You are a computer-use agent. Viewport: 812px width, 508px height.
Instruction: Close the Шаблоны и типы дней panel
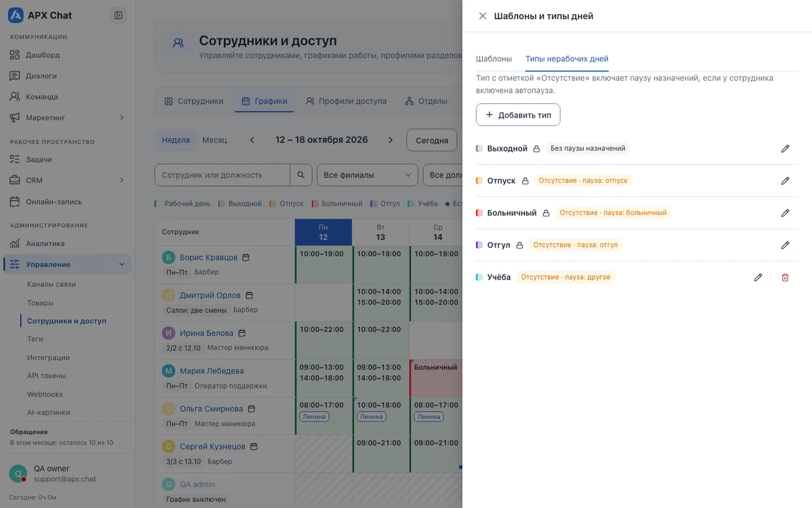tap(482, 16)
